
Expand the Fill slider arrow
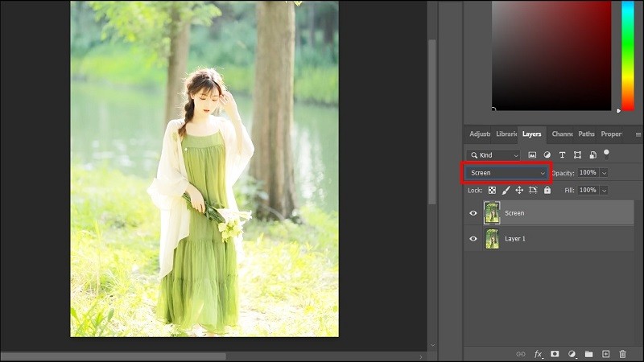point(604,191)
